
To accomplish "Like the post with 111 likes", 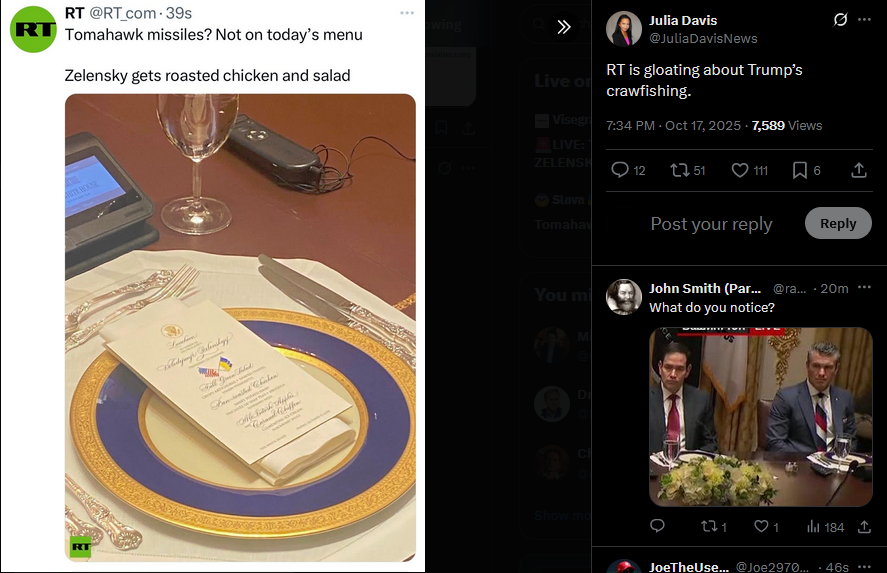I will [x=749, y=170].
